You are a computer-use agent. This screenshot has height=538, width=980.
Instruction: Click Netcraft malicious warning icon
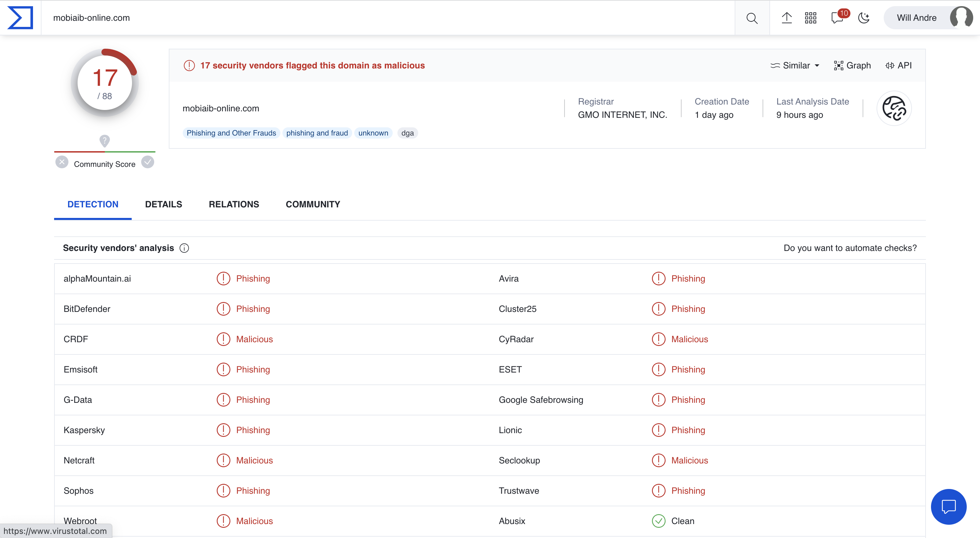coord(223,460)
